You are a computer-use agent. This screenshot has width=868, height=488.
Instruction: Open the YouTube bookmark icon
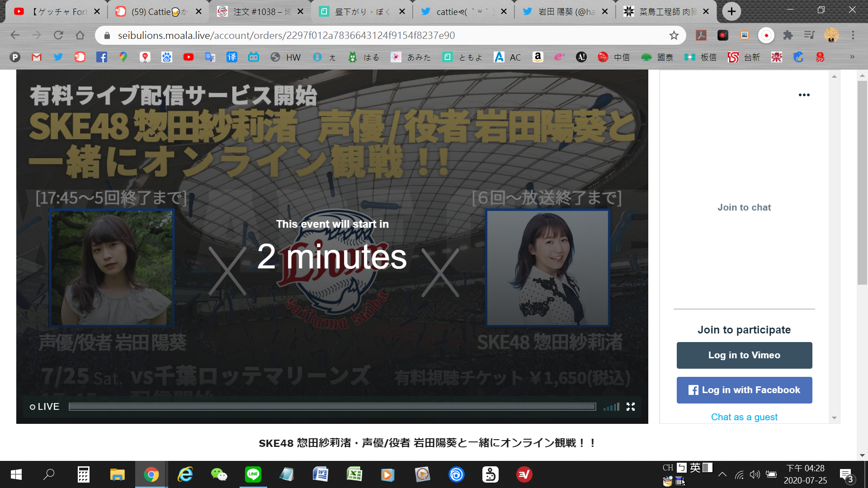[189, 57]
